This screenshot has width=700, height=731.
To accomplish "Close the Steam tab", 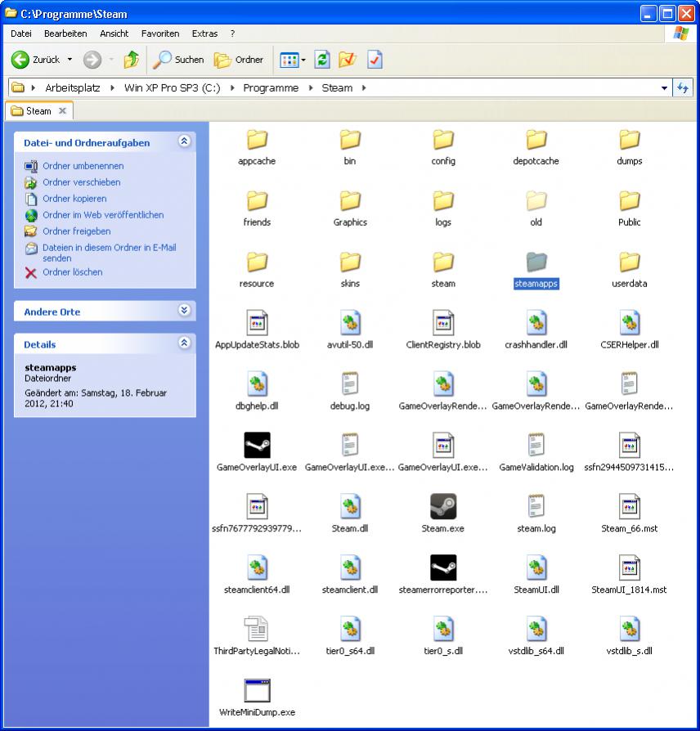I will (62, 111).
